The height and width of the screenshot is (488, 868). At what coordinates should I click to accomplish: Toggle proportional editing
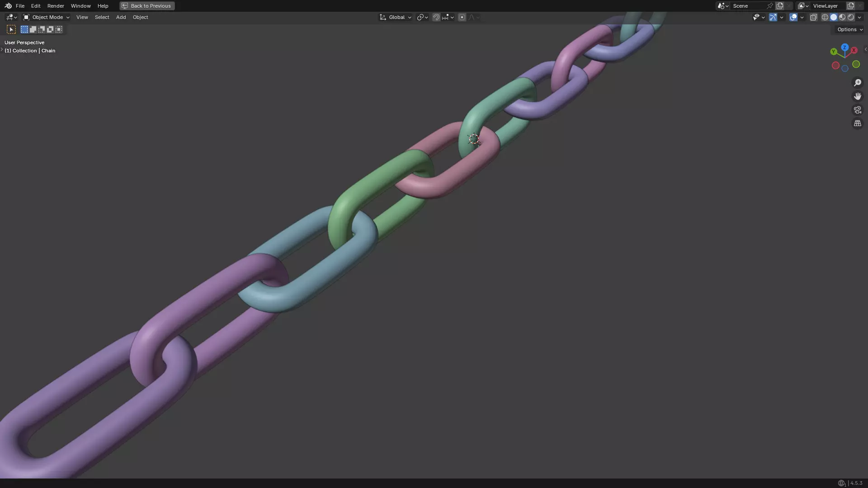coord(462,17)
